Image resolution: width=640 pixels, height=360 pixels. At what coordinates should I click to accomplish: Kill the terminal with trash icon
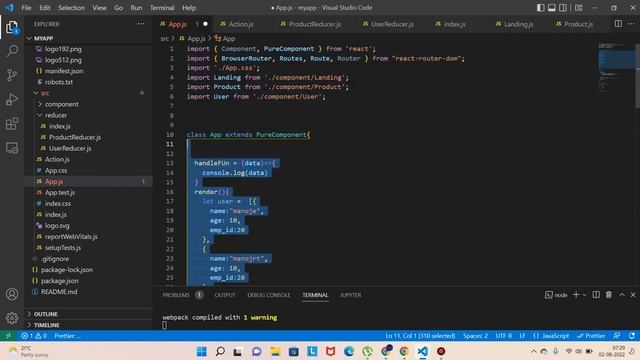tap(609, 295)
